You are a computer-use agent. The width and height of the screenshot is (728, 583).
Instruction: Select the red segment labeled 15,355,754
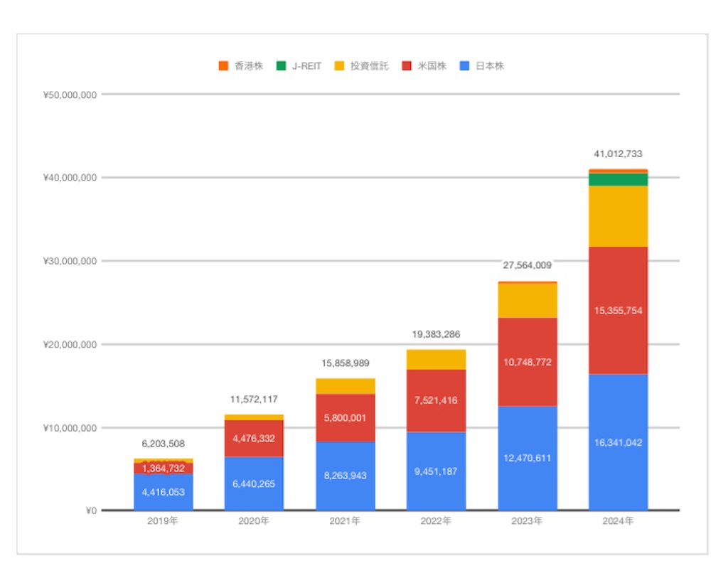[618, 311]
